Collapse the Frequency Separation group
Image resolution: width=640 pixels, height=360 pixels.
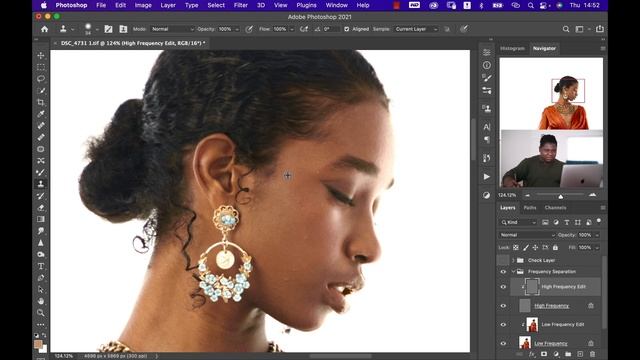pos(513,272)
